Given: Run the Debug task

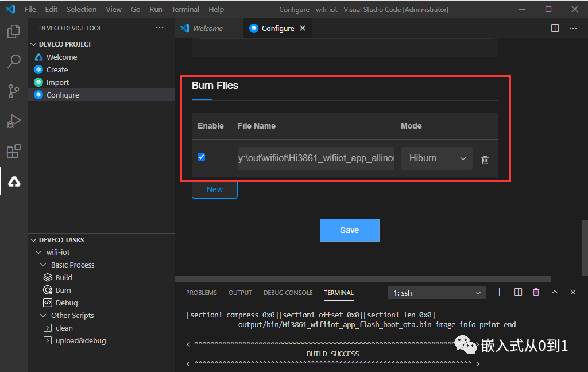Looking at the screenshot, I should (x=67, y=303).
